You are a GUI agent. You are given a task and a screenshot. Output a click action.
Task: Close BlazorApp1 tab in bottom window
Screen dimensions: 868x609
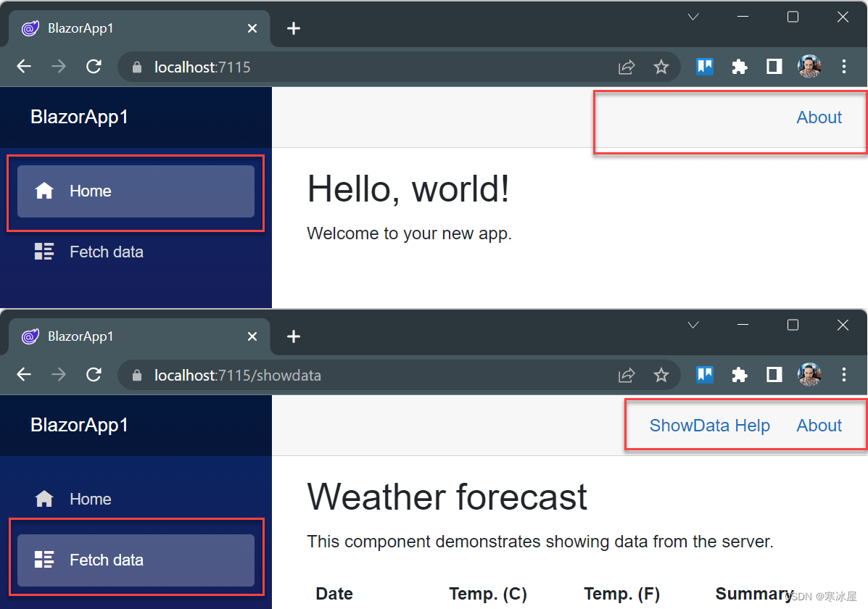[252, 336]
